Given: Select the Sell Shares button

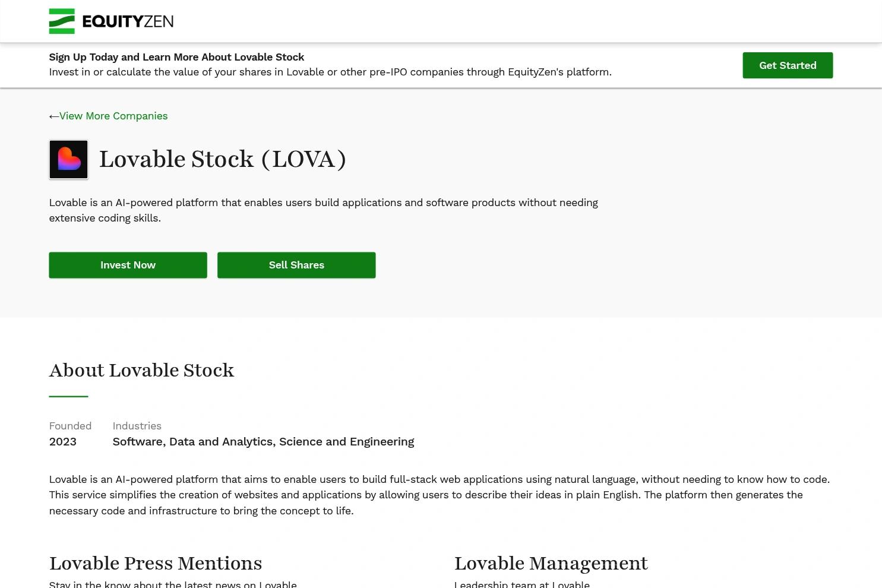Looking at the screenshot, I should (296, 265).
